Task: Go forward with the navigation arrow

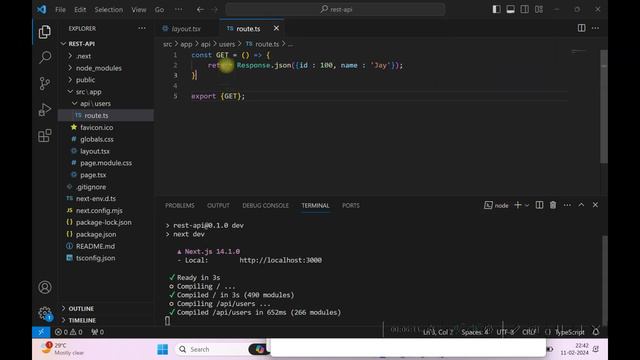Action: pos(215,9)
